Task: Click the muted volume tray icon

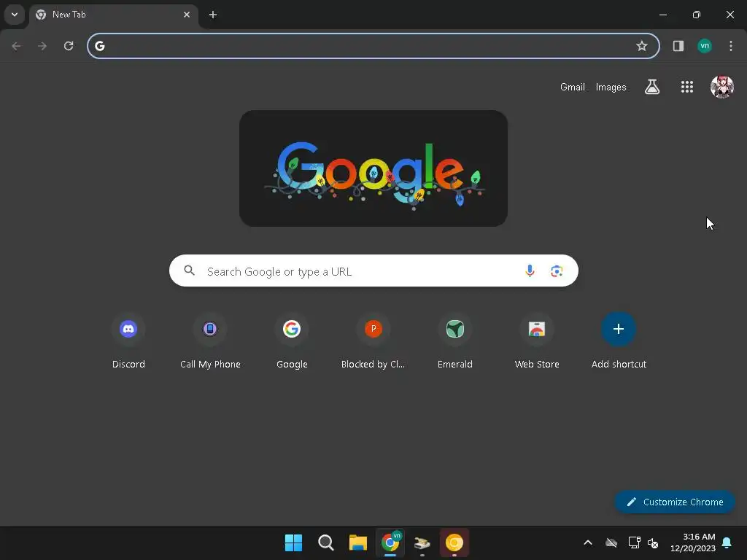Action: 653,542
